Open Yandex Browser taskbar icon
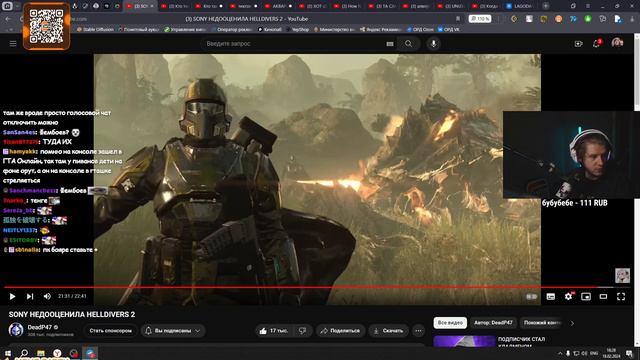 click(57, 353)
